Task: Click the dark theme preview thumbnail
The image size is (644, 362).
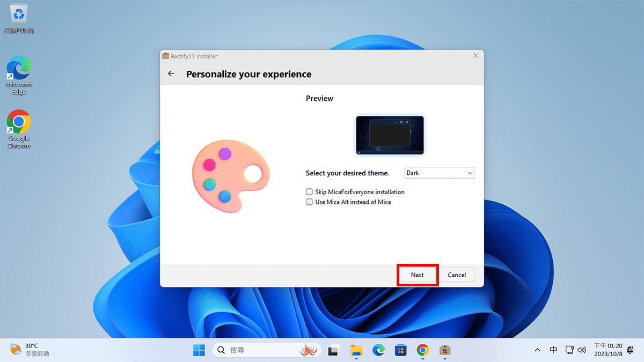Action: (x=390, y=135)
